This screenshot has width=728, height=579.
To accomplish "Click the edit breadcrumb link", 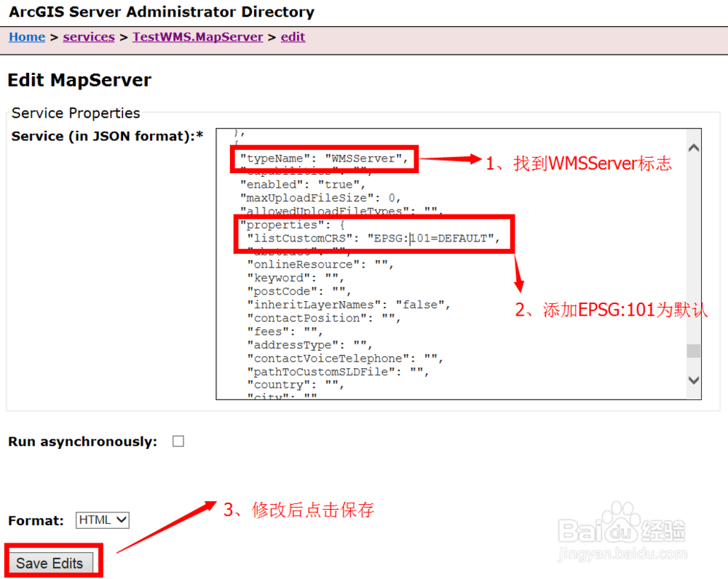I will pyautogui.click(x=293, y=36).
